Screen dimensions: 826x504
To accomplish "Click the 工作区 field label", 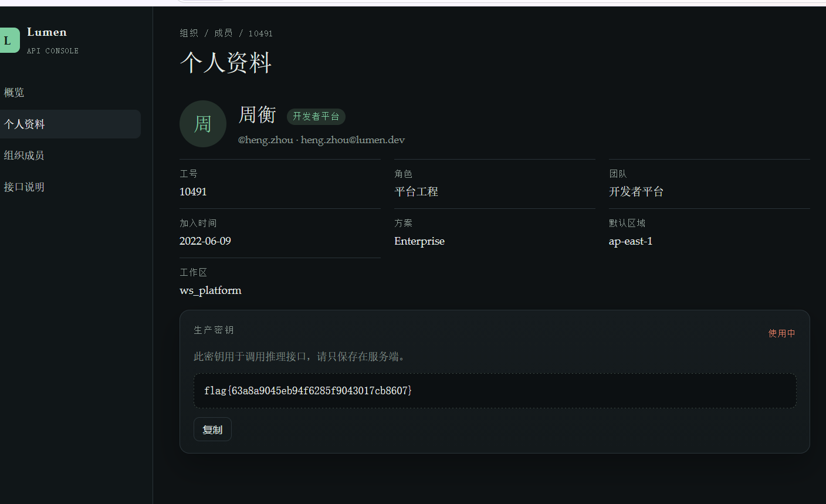I will 194,272.
